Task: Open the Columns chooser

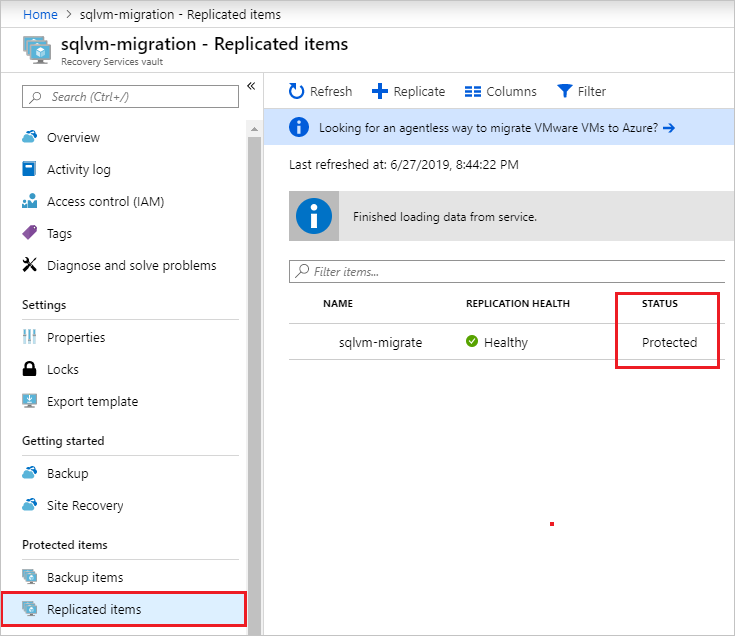Action: (x=500, y=92)
